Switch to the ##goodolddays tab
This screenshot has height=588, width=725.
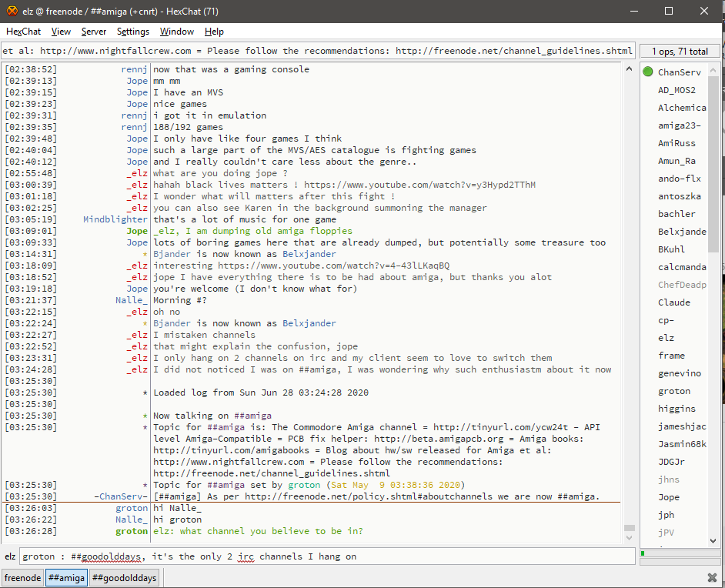pyautogui.click(x=125, y=578)
